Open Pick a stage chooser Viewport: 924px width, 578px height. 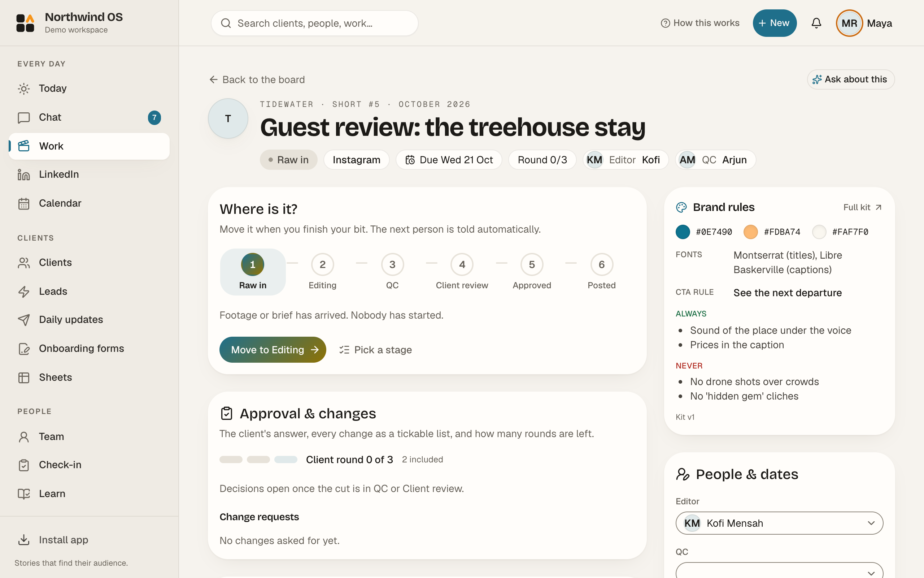coord(375,350)
